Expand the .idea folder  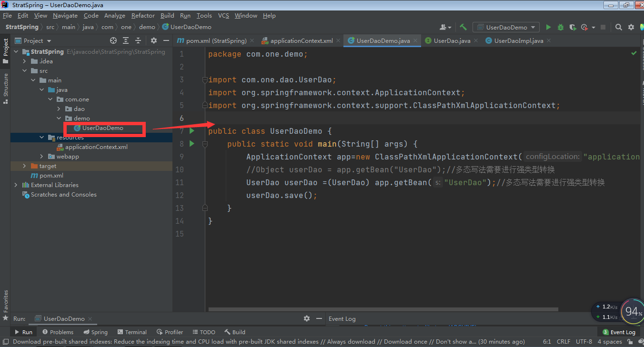tap(25, 61)
